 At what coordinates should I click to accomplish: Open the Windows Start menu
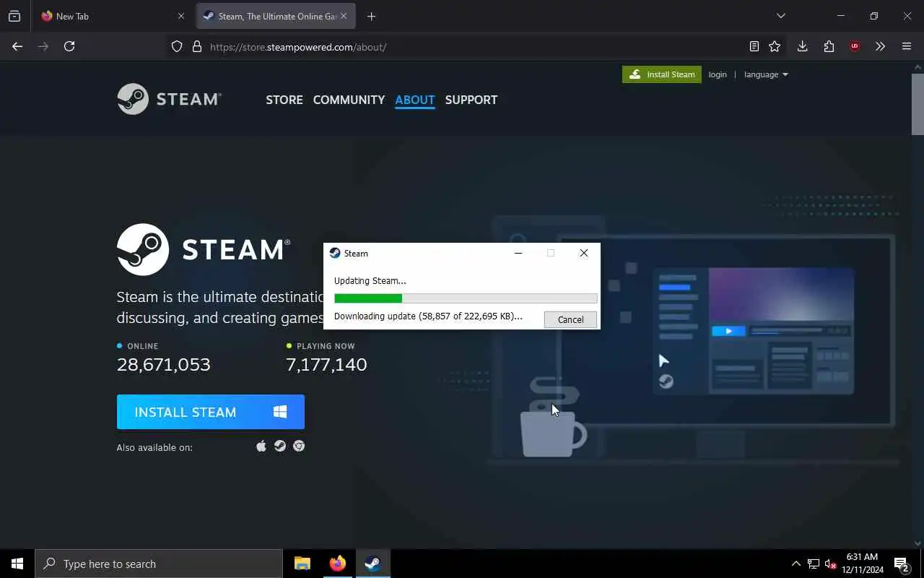[17, 564]
